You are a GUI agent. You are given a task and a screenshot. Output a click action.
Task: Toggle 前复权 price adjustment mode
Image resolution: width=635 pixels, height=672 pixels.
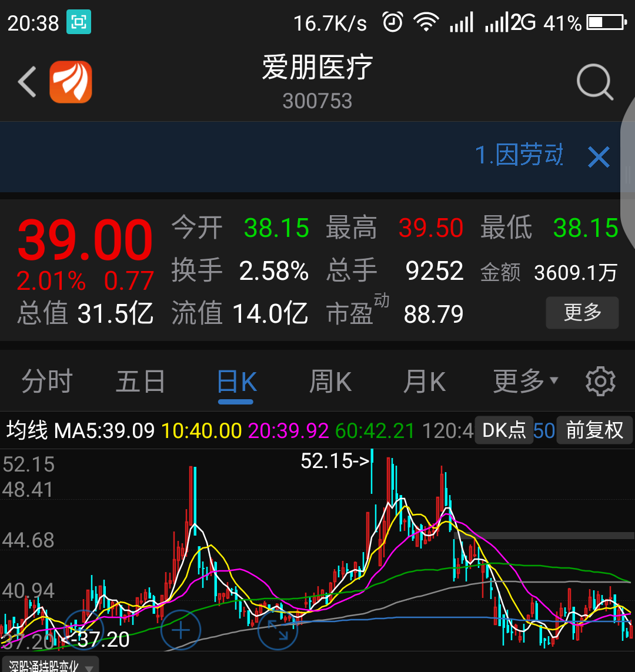coord(594,430)
